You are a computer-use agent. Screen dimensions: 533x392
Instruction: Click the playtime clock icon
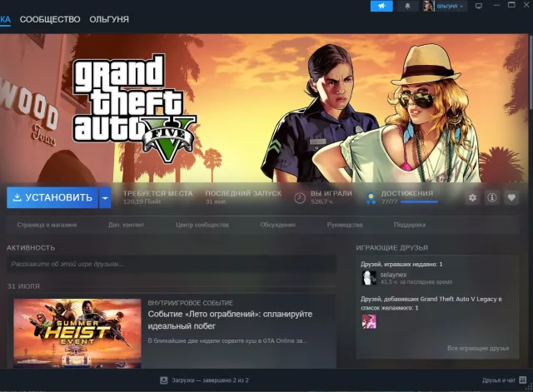pos(300,198)
